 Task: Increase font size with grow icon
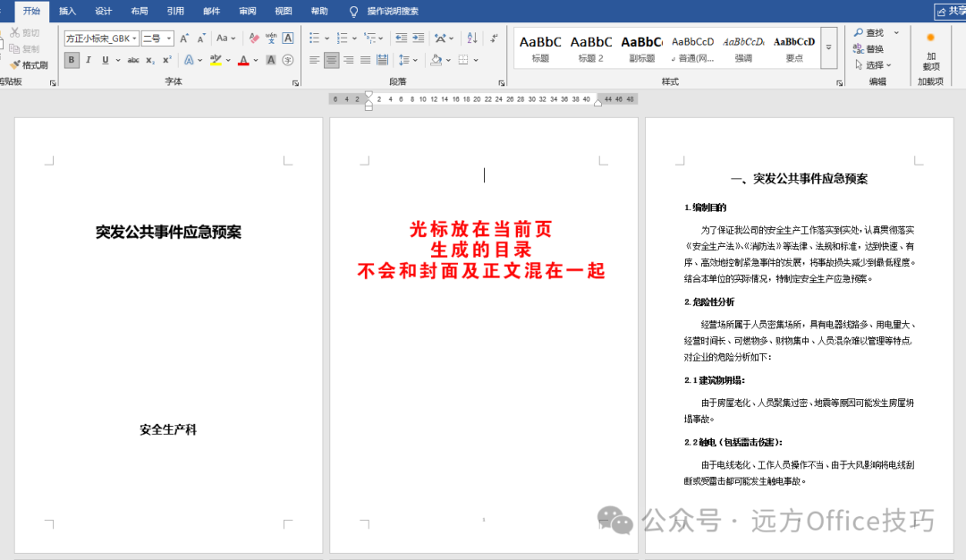[x=184, y=38]
